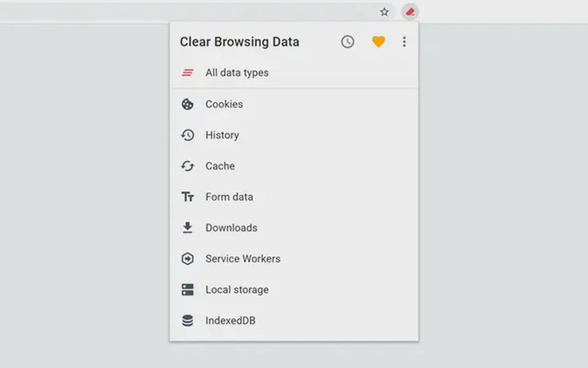
Task: Choose Cookies from the list
Action: tap(224, 104)
